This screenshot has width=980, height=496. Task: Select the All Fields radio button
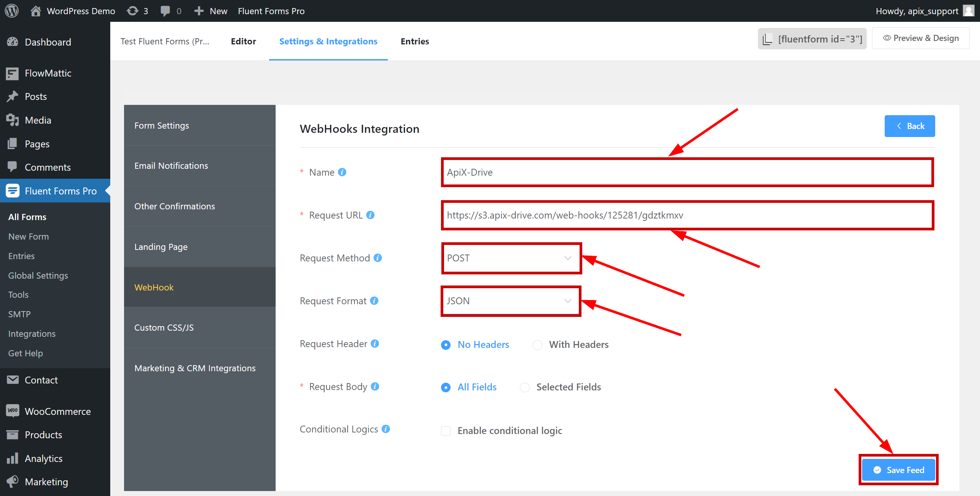(446, 387)
